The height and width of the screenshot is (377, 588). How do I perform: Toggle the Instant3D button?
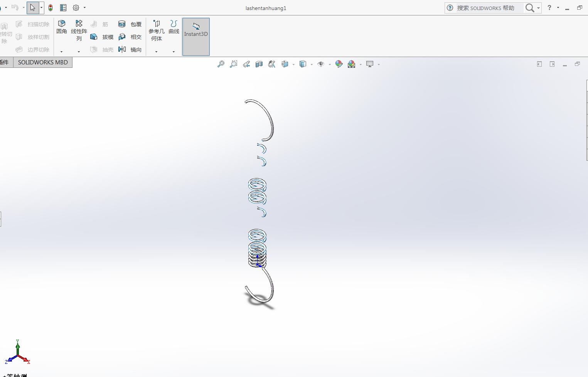(x=196, y=37)
